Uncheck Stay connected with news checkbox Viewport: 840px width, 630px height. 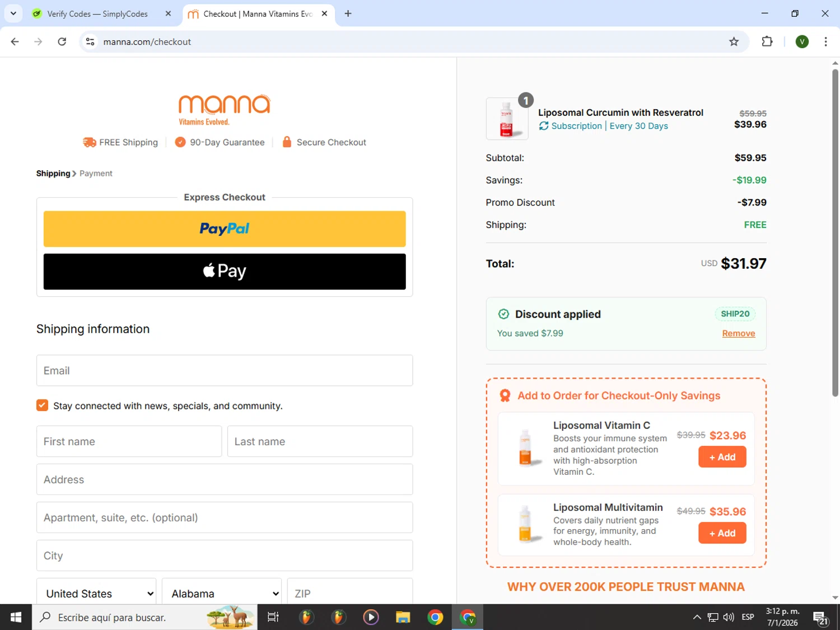[42, 405]
